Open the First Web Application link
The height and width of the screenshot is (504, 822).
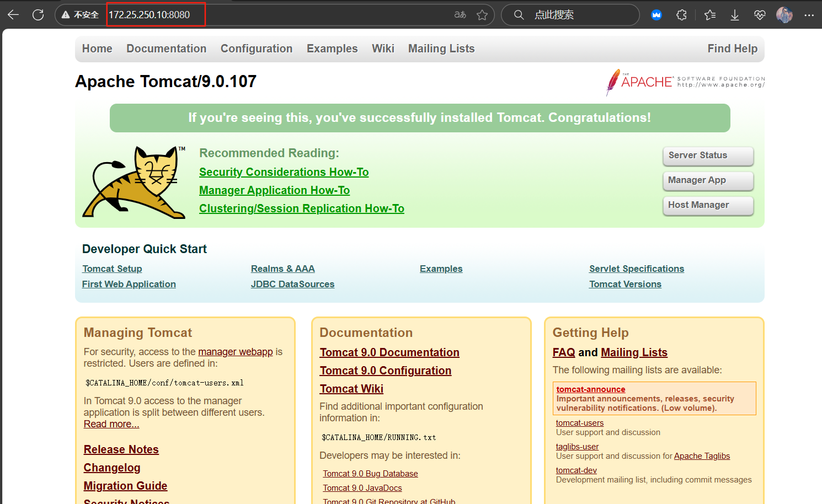click(129, 284)
